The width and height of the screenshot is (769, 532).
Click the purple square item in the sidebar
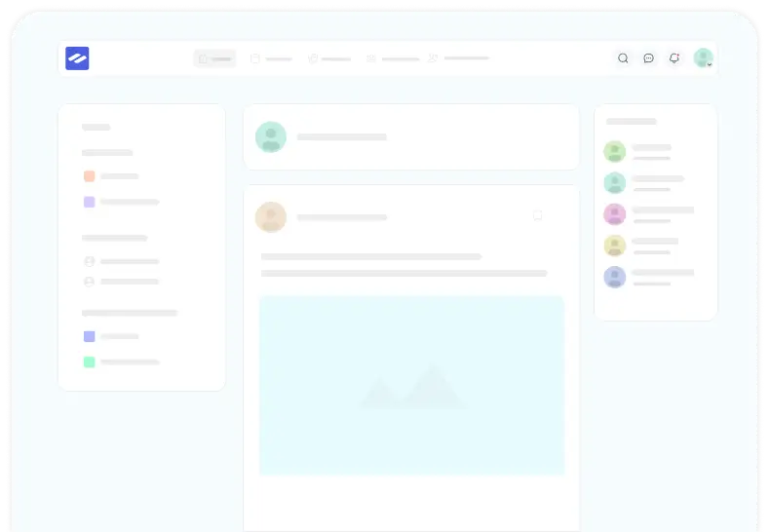90,202
